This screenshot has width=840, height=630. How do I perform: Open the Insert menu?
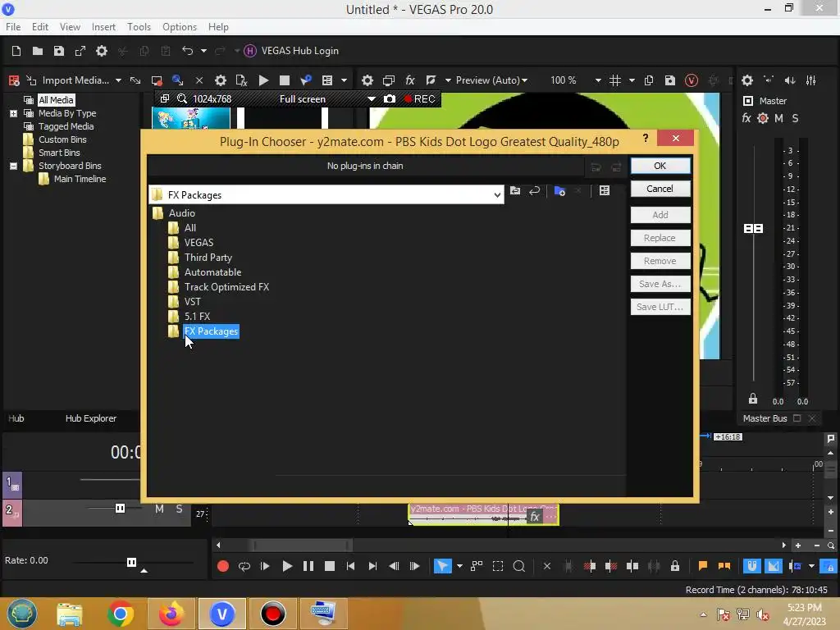[103, 27]
